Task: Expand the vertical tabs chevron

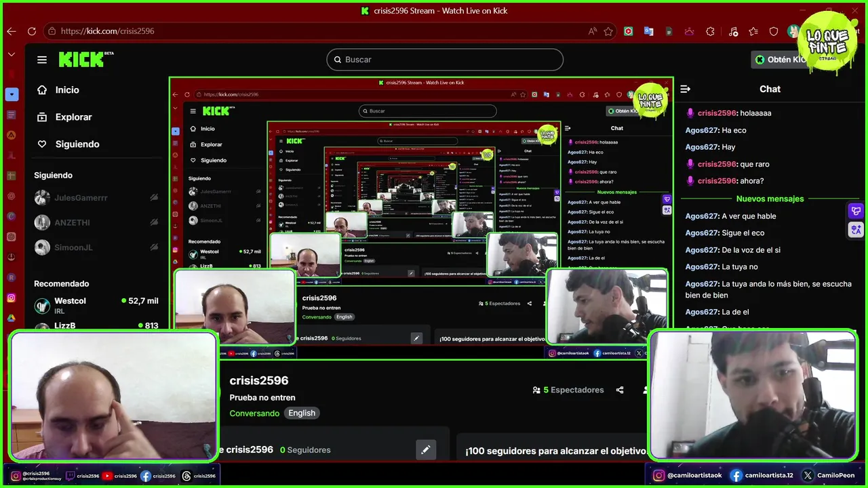Action: [x=12, y=54]
